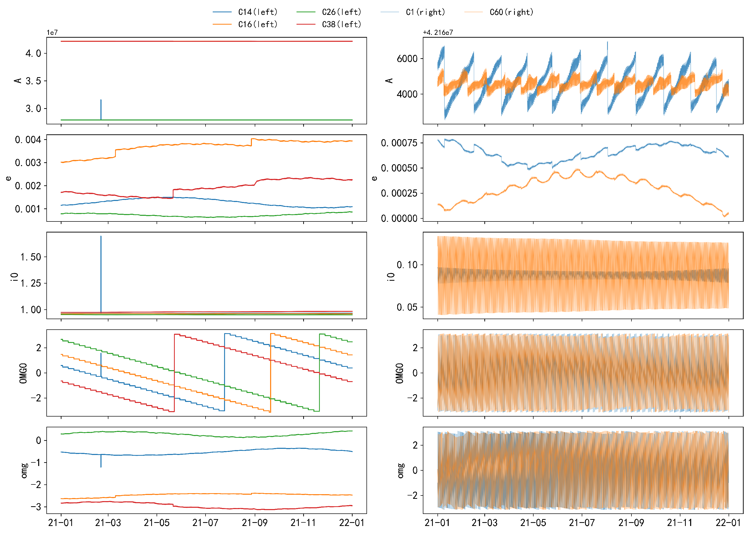Click the 0.001 tick on left e plot
The image size is (756, 537).
point(28,209)
